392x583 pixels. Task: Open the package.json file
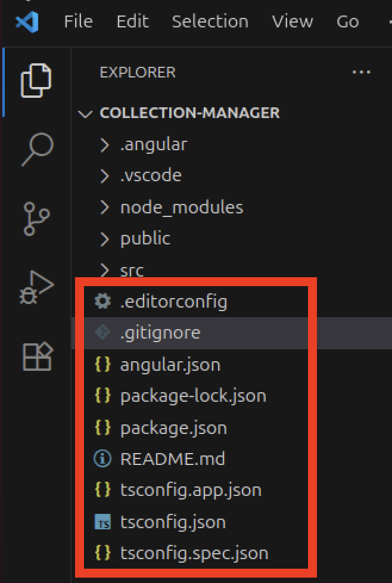click(173, 428)
